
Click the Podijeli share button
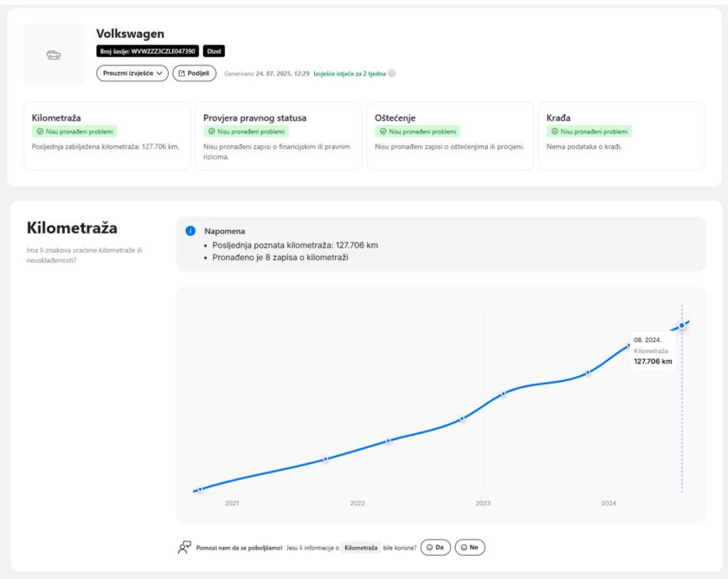click(x=195, y=73)
